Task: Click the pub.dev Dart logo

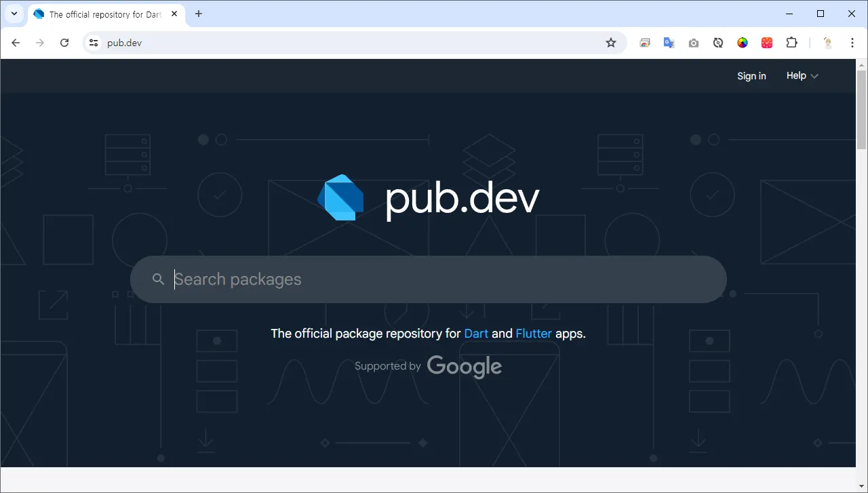Action: [x=340, y=198]
